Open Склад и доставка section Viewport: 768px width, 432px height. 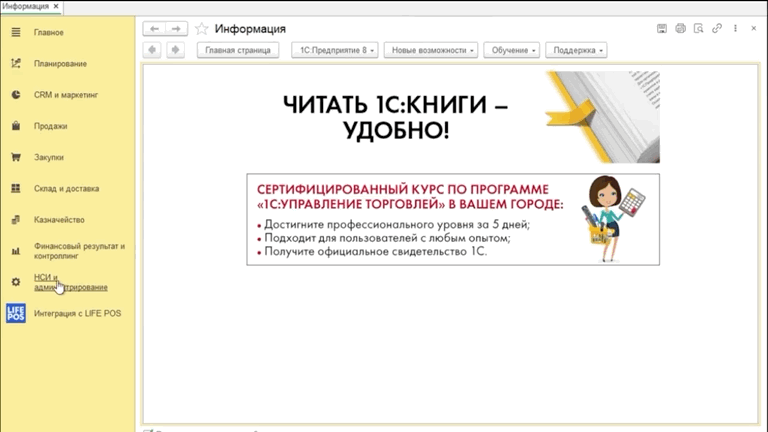(66, 189)
